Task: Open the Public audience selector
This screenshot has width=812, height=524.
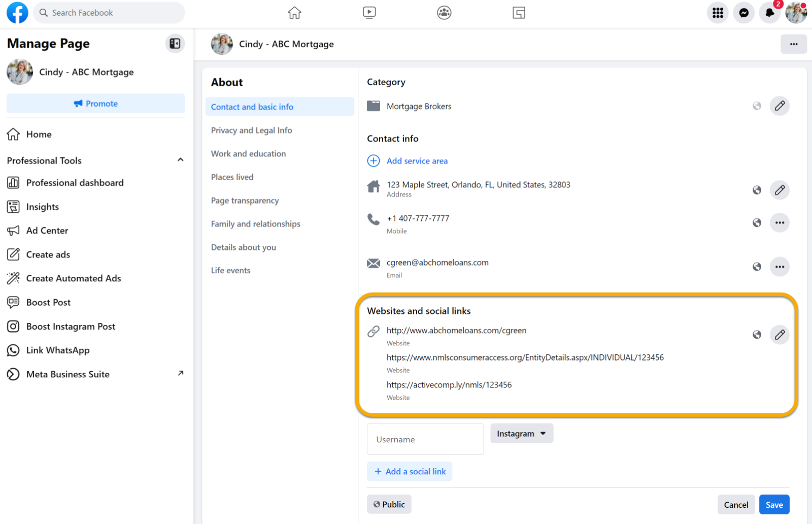Action: tap(389, 504)
